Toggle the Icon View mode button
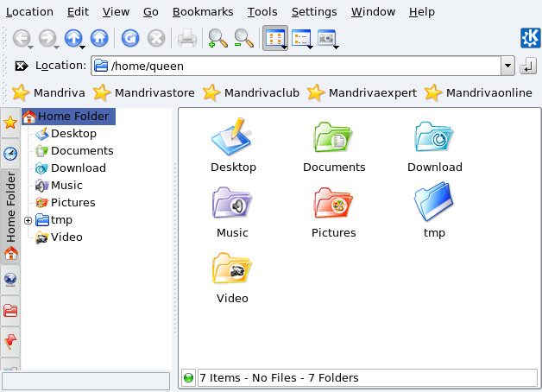The image size is (542, 392). 274,38
